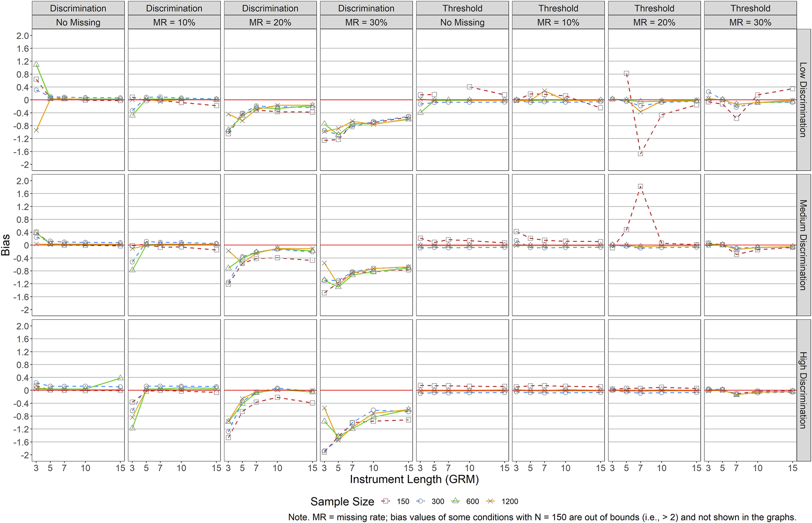Image resolution: width=812 pixels, height=523 pixels.
Task: Click the Low Discrimination row label
Action: click(803, 99)
